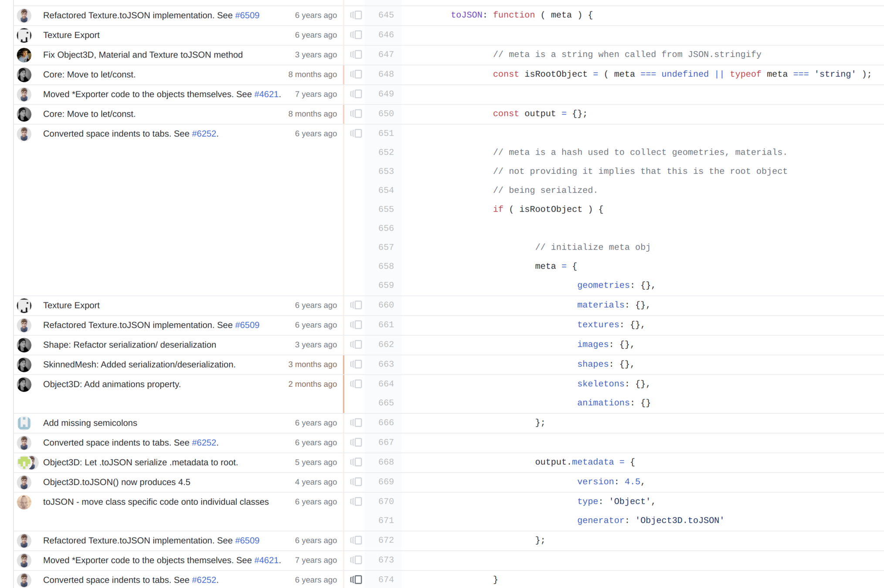The height and width of the screenshot is (588, 884).
Task: Open avatar next to Add missing semicolons
Action: click(24, 423)
